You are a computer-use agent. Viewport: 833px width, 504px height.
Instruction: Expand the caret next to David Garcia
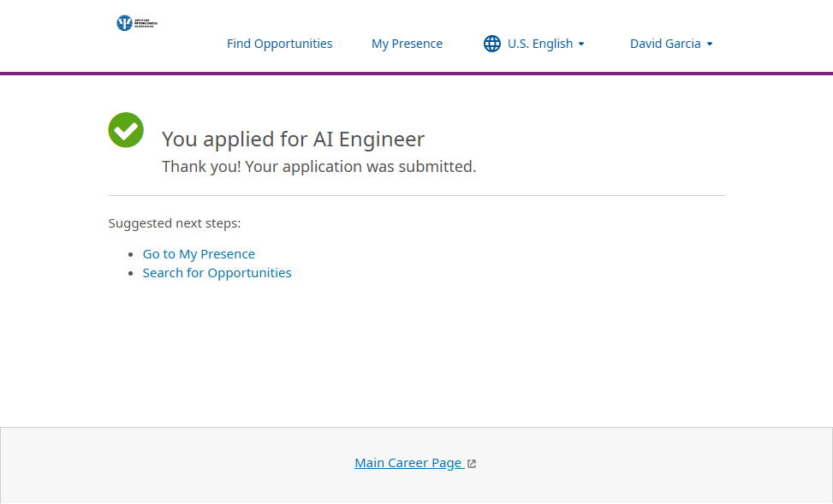[710, 44]
